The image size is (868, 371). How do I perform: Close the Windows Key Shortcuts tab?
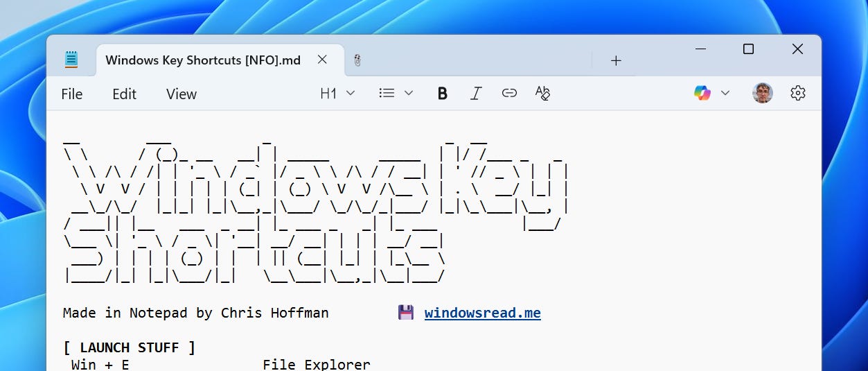click(x=322, y=60)
